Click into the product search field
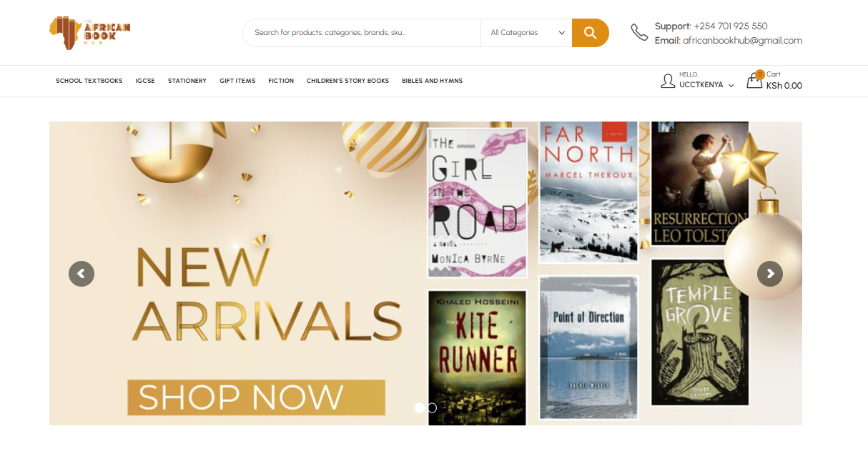The height and width of the screenshot is (469, 868). [361, 33]
